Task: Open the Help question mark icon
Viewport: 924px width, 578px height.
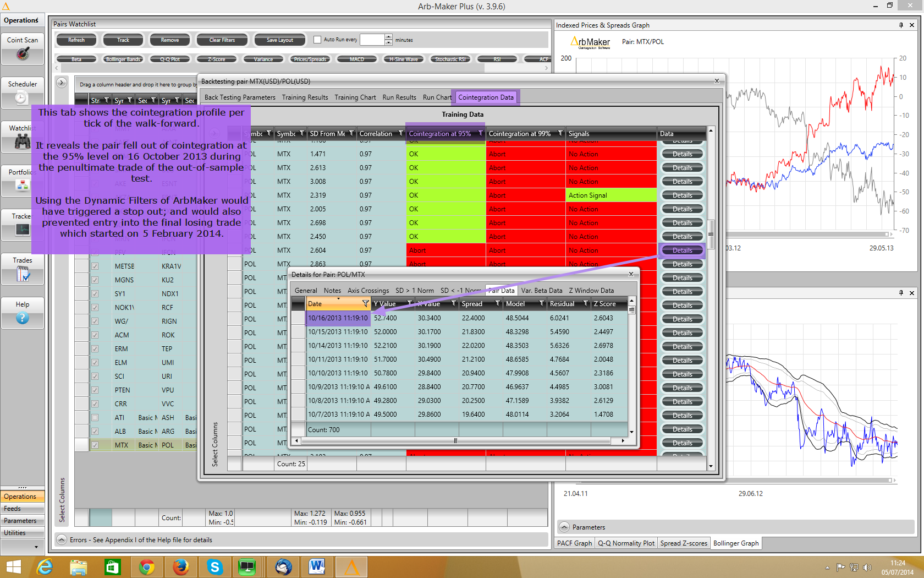Action: 23,318
